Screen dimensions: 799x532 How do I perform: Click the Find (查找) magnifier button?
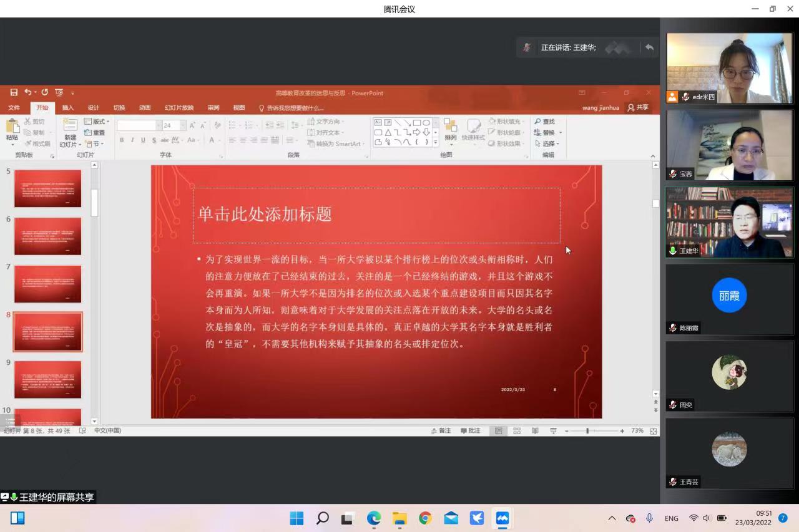point(544,122)
